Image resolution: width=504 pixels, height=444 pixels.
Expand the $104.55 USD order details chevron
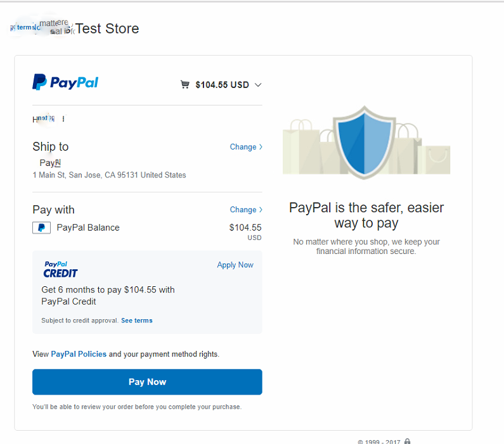(x=257, y=85)
